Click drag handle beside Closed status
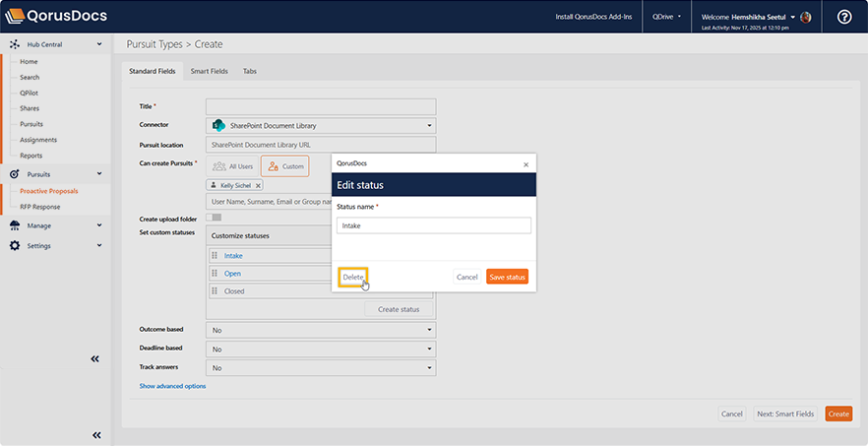868x446 pixels. pyautogui.click(x=215, y=291)
